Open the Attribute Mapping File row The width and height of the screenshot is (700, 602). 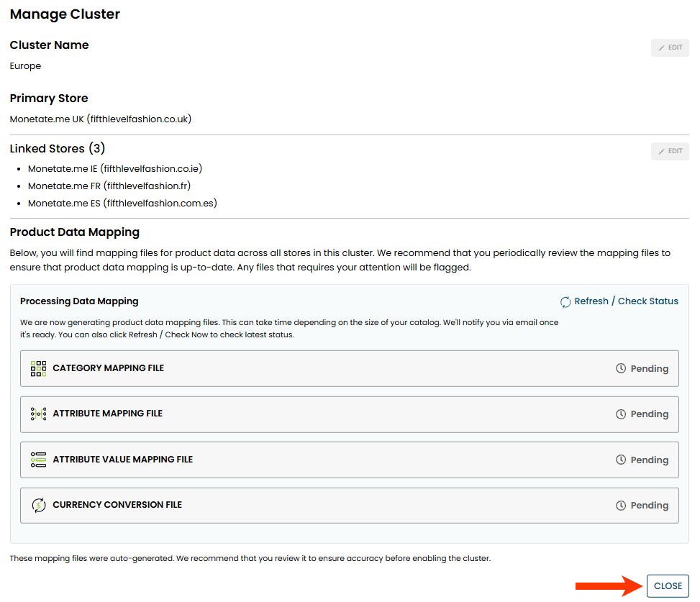click(349, 414)
